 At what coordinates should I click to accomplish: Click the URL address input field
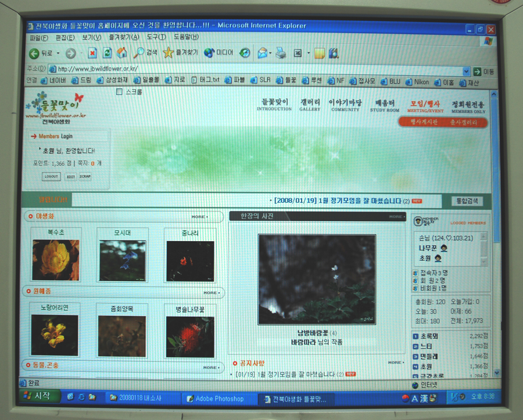click(x=255, y=69)
